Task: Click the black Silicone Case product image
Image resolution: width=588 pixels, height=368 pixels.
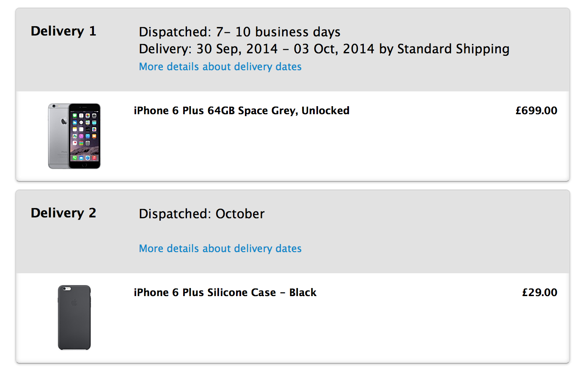Action: click(74, 318)
